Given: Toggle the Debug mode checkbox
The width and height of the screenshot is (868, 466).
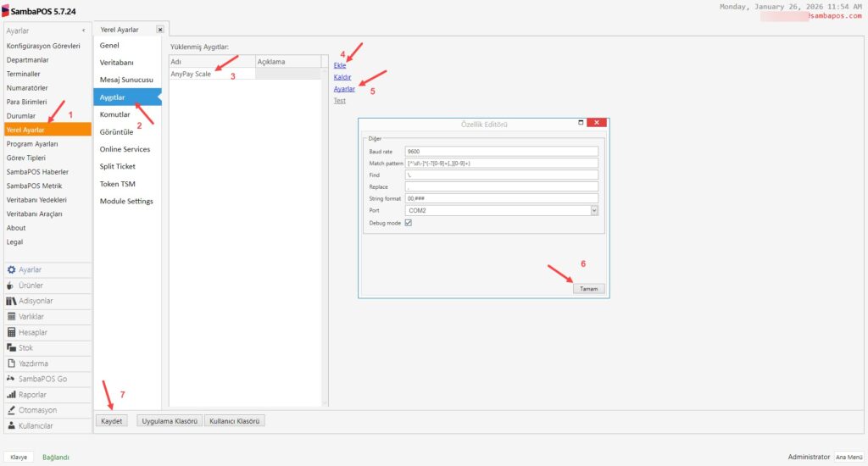Looking at the screenshot, I should [x=409, y=223].
